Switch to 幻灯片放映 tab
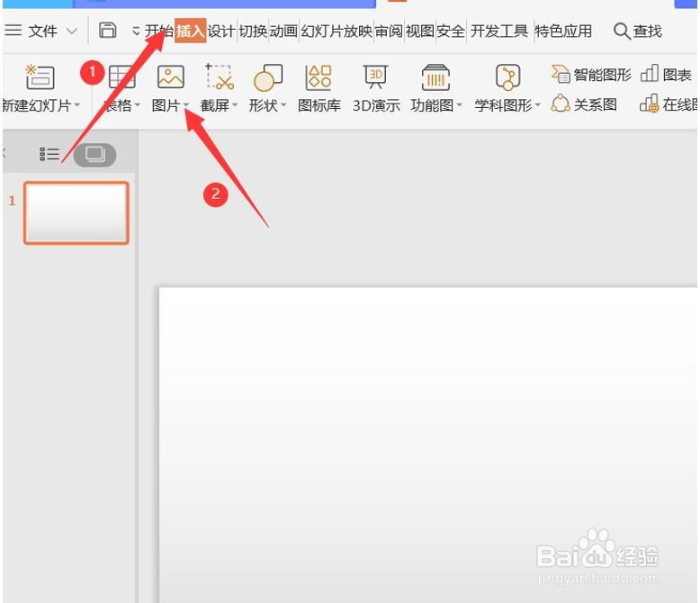Image resolution: width=700 pixels, height=603 pixels. click(x=337, y=31)
